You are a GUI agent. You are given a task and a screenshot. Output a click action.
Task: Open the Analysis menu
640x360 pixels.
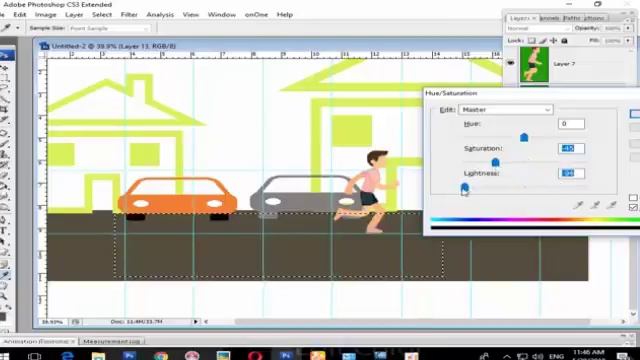click(x=160, y=15)
